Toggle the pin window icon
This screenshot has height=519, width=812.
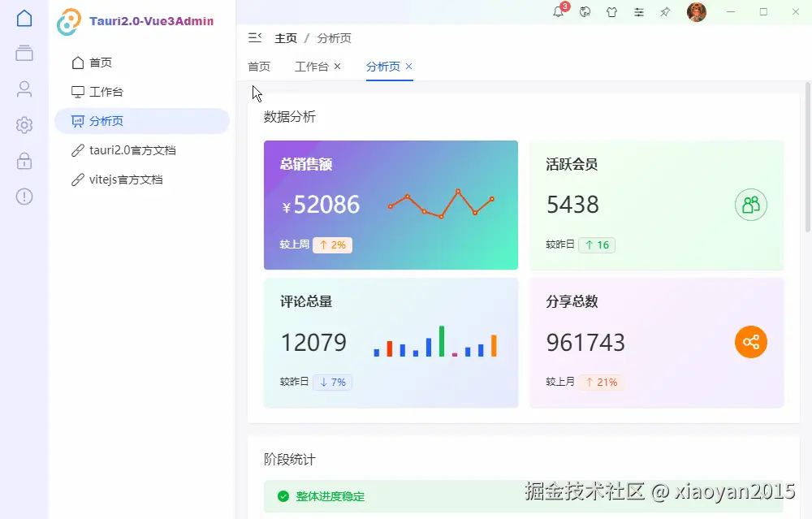point(666,12)
